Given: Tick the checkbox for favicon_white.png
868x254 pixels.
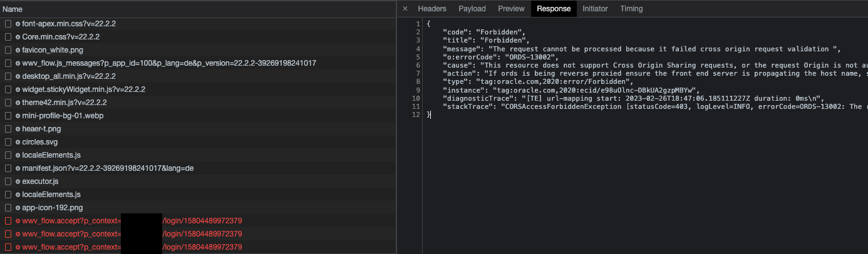Looking at the screenshot, I should pos(8,50).
